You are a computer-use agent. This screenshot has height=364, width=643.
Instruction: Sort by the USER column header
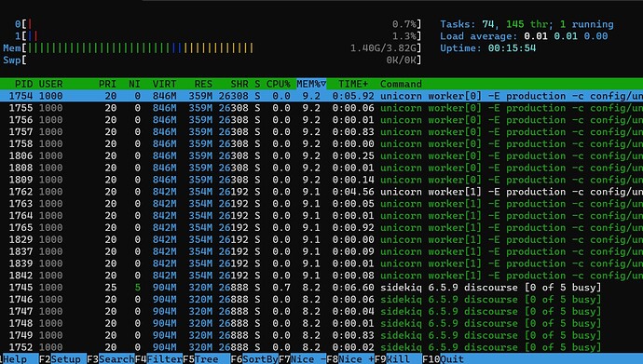coord(51,84)
